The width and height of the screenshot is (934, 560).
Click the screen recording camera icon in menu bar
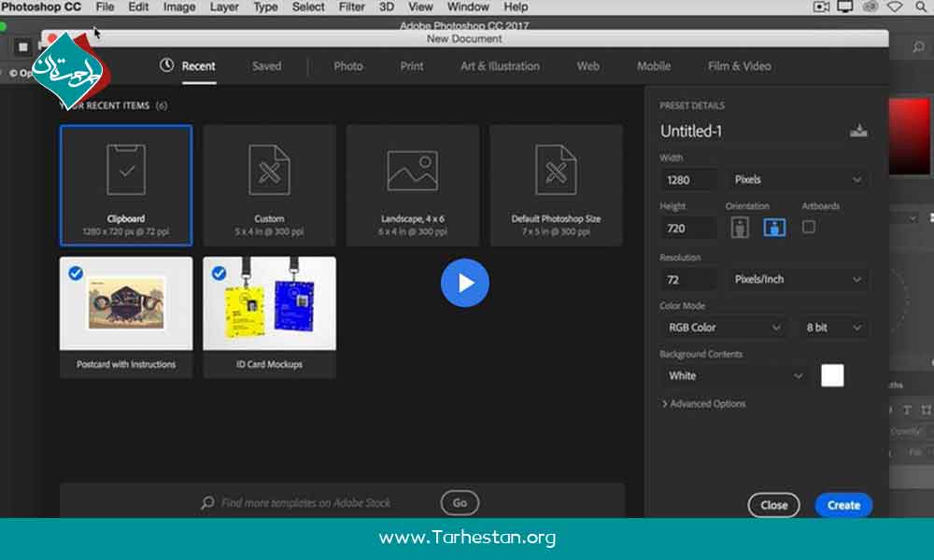tap(821, 7)
